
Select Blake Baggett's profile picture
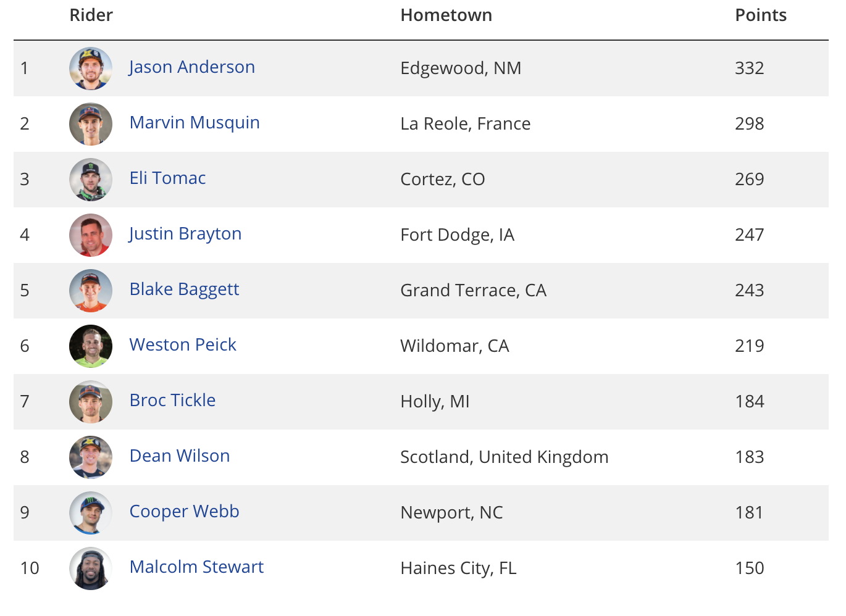click(91, 291)
